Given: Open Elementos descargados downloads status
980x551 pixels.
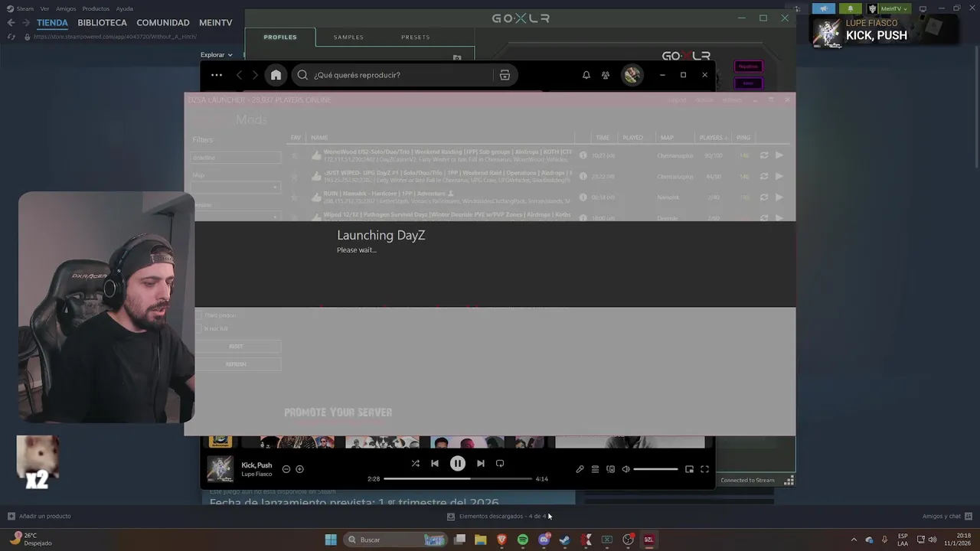Looking at the screenshot, I should (496, 517).
